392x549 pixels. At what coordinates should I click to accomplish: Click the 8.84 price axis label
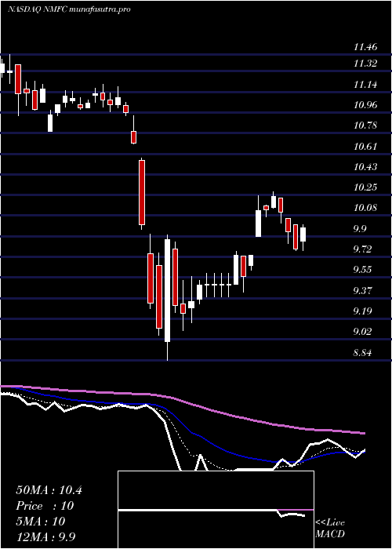pyautogui.click(x=362, y=353)
